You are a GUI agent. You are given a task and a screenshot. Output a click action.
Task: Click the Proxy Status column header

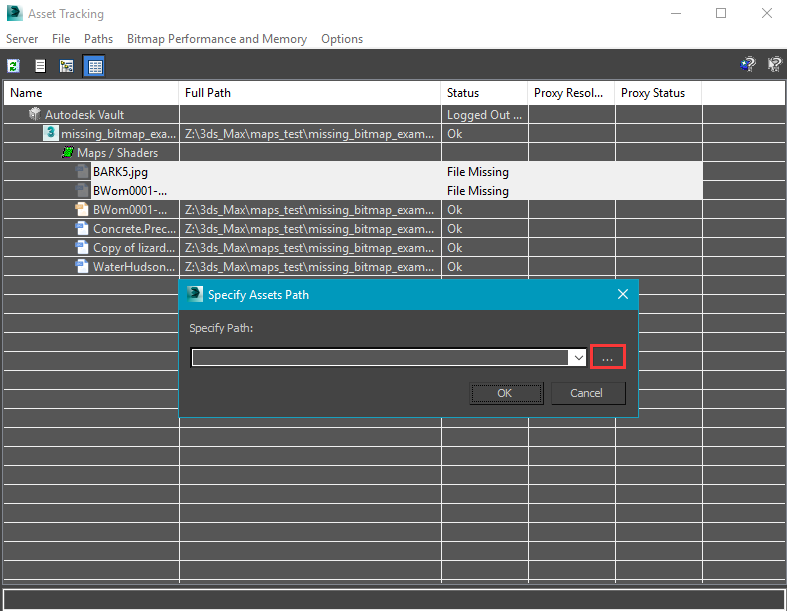658,93
